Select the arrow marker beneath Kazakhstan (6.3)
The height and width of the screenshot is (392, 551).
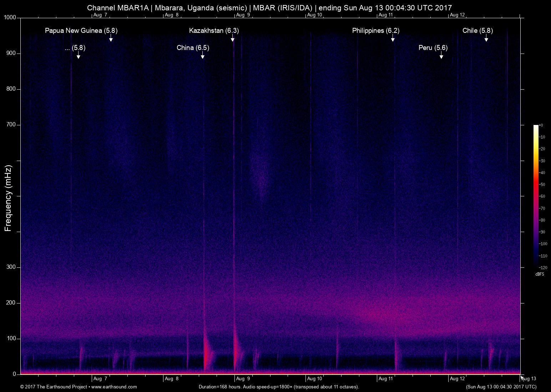[x=232, y=38]
